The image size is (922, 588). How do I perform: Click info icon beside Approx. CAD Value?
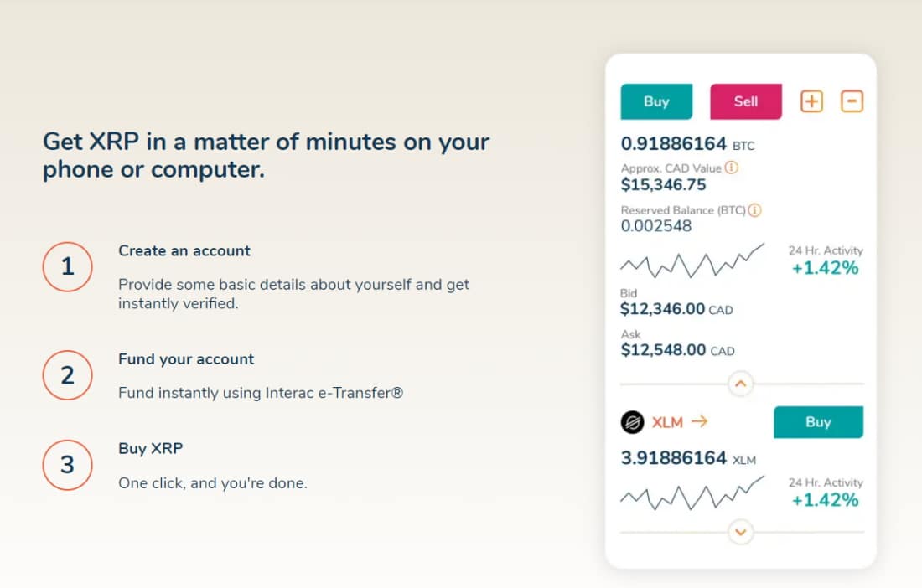[x=732, y=168]
